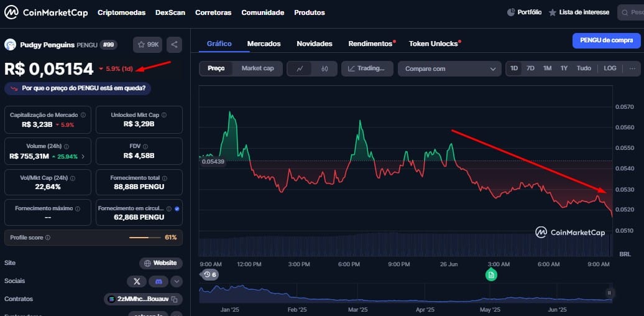Click the history badge showing 6
Image resolution: width=644 pixels, height=316 pixels.
coord(209,274)
